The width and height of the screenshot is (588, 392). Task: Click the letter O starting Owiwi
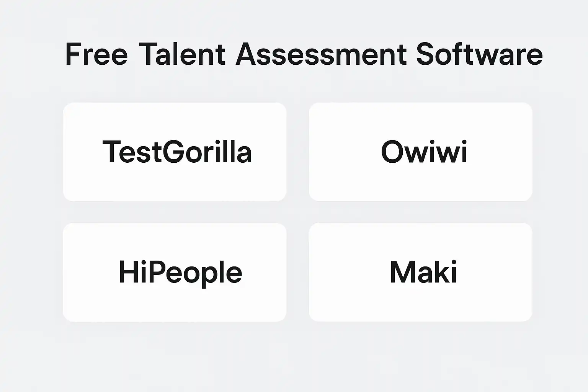pos(391,152)
